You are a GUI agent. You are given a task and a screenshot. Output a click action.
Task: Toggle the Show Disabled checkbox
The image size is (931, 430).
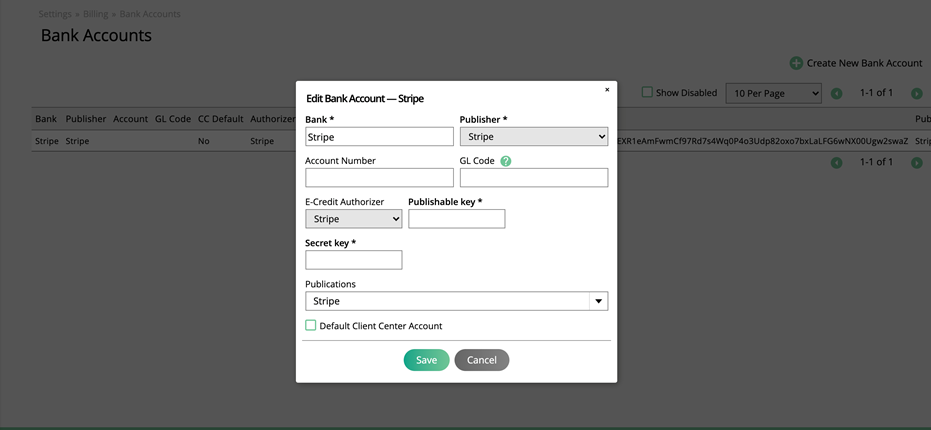pyautogui.click(x=647, y=92)
